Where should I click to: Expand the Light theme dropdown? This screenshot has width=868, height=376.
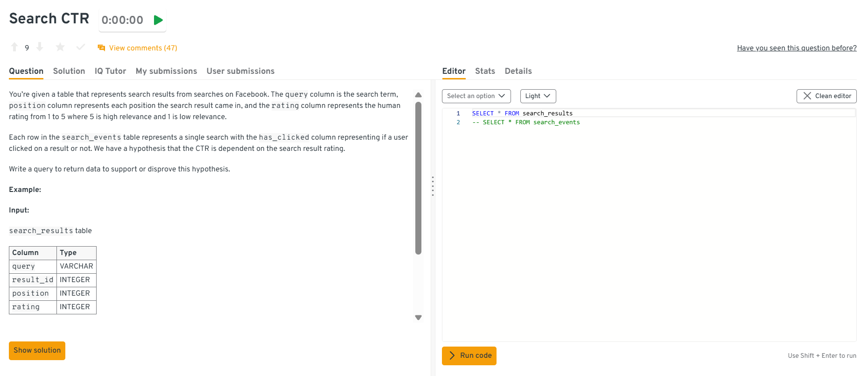pos(538,96)
